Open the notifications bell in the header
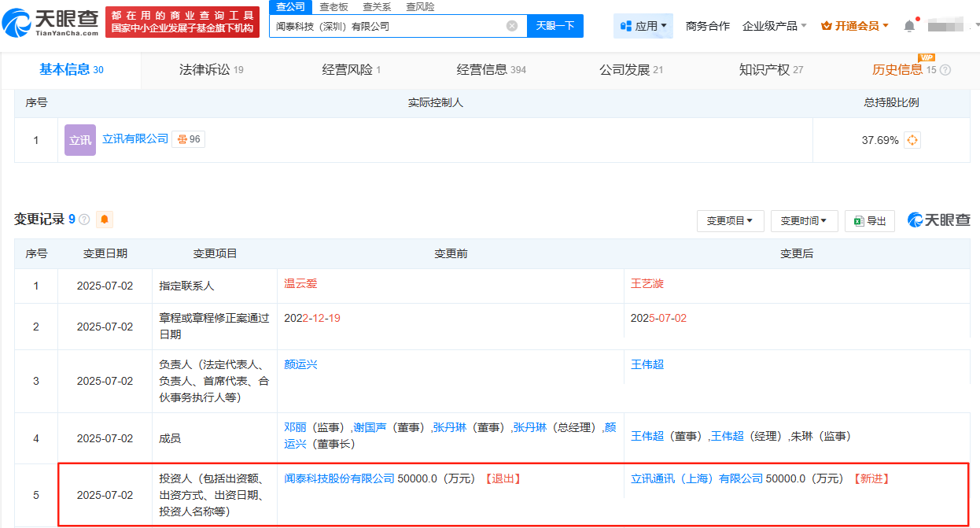Image resolution: width=980 pixels, height=528 pixels. coord(909,26)
